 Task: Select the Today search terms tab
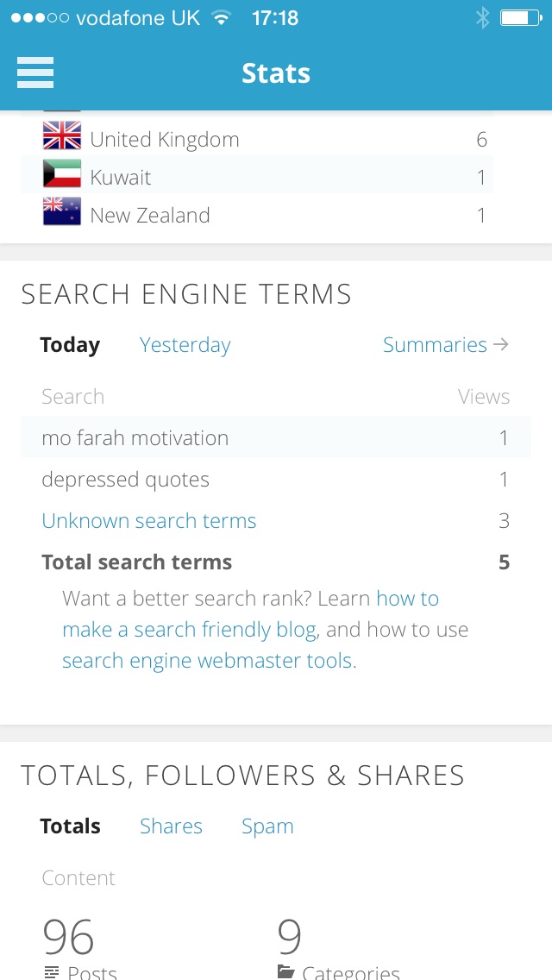(x=70, y=345)
